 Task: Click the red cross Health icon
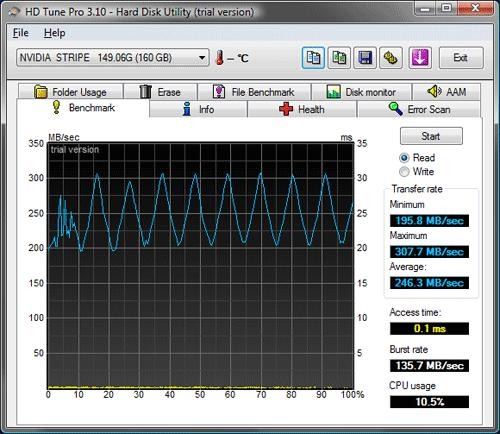click(x=286, y=109)
